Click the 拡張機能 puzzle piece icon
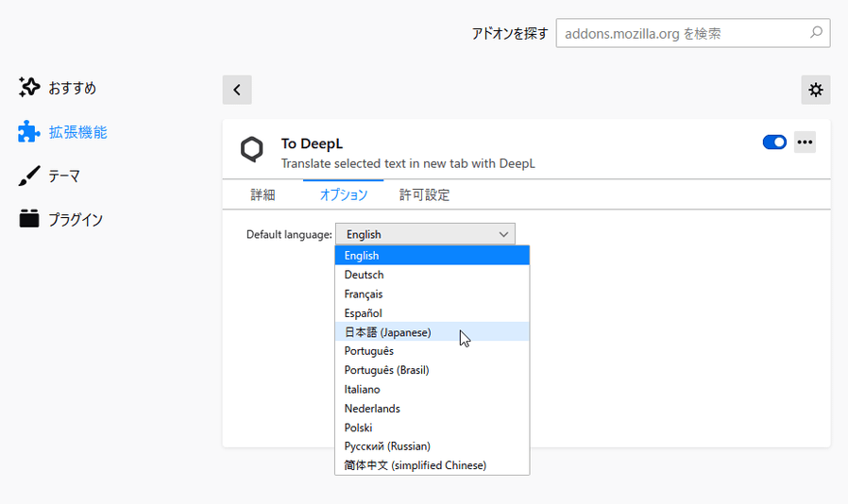The height and width of the screenshot is (504, 848). pyautogui.click(x=28, y=131)
